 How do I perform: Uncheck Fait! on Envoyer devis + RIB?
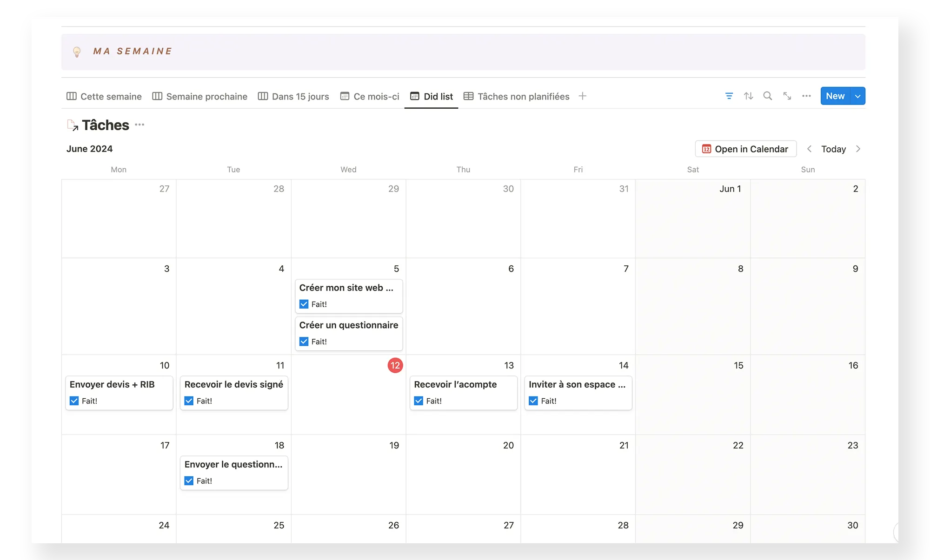[x=74, y=401]
